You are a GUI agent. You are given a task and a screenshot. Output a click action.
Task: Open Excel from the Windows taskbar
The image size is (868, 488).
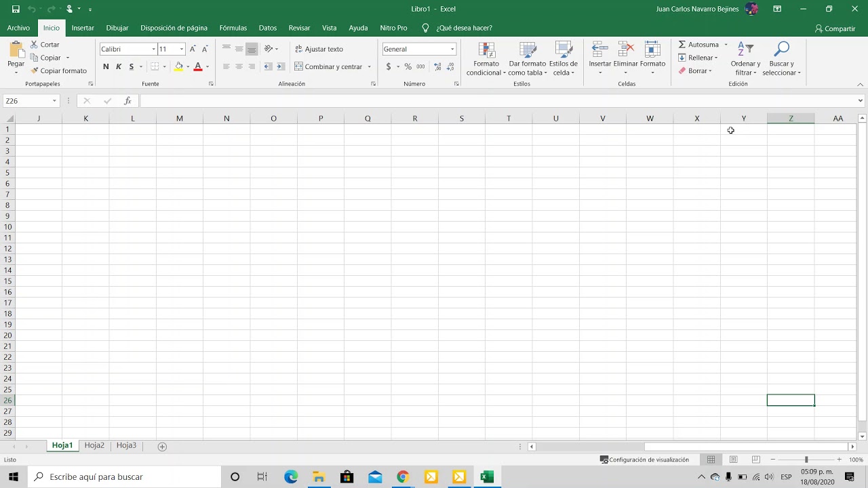[x=486, y=476]
